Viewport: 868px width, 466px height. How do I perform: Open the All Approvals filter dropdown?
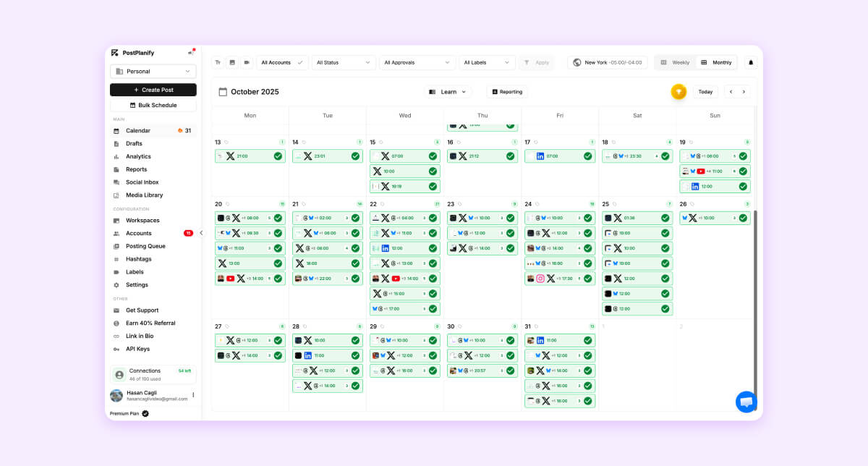tap(417, 62)
